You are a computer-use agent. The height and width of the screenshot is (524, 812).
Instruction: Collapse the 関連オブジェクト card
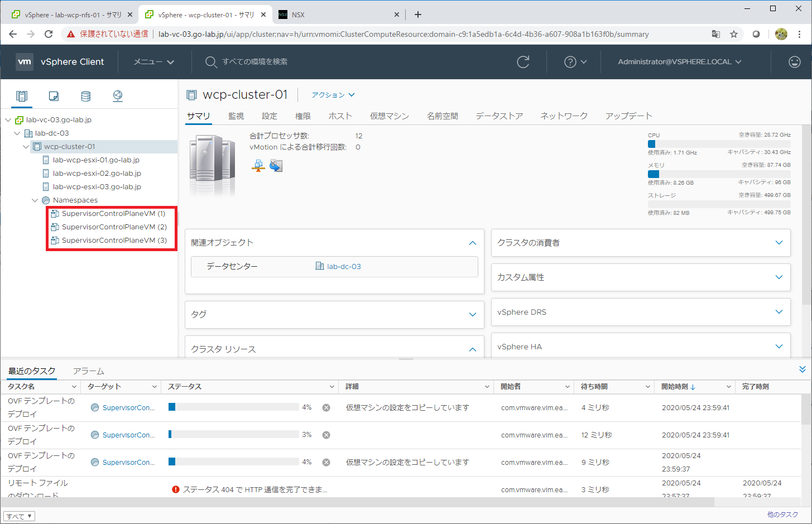click(x=473, y=243)
